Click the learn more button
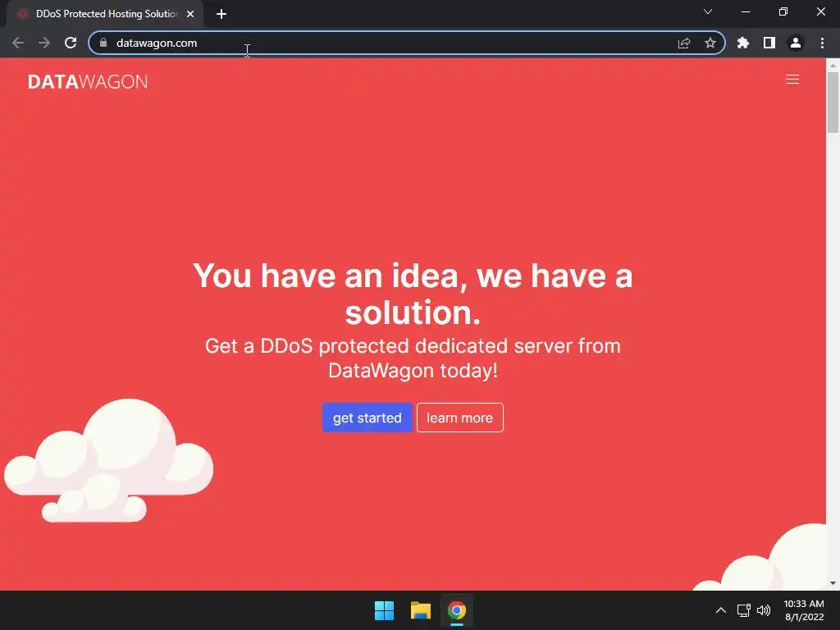Screen dimensions: 840x630 click(x=459, y=418)
